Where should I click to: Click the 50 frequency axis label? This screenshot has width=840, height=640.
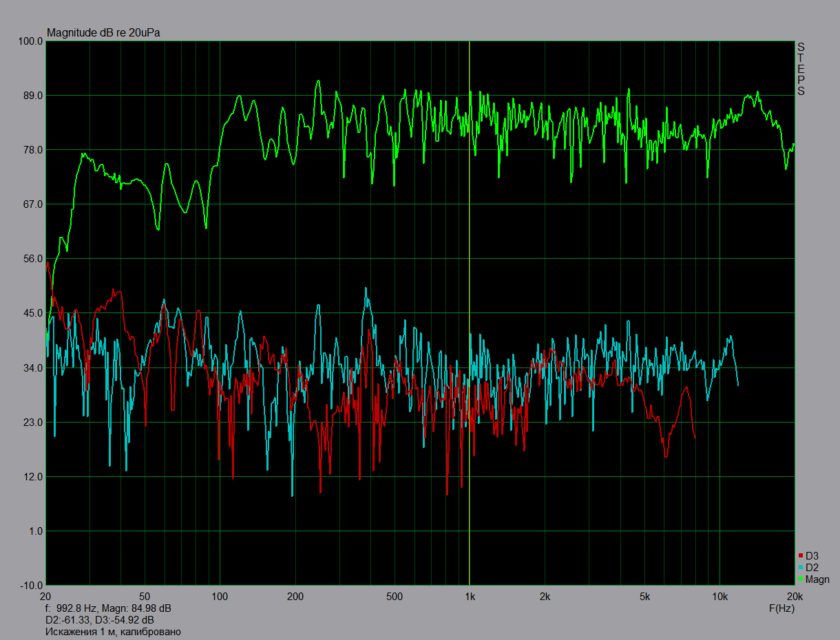tap(145, 596)
